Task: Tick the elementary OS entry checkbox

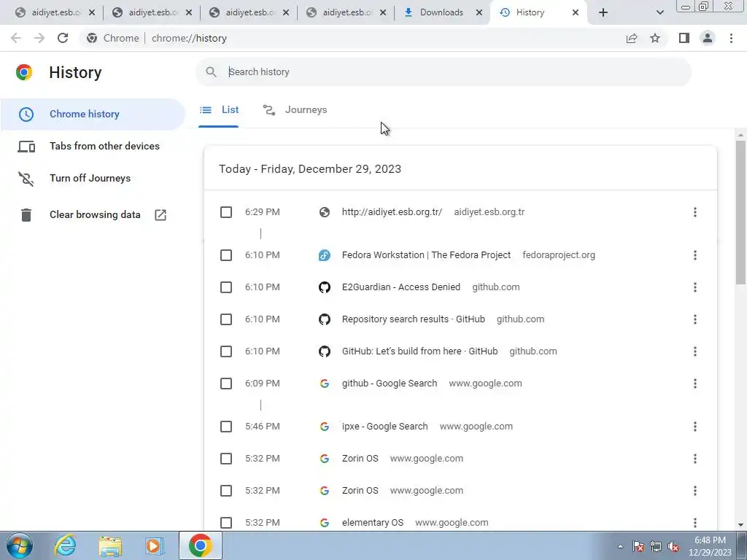Action: click(226, 523)
